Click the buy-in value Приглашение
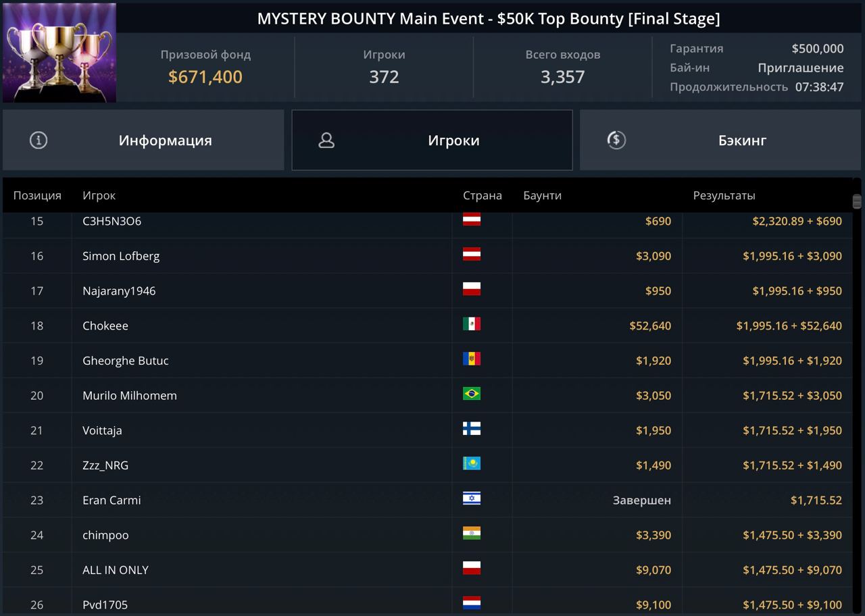This screenshot has height=616, width=865. (801, 68)
